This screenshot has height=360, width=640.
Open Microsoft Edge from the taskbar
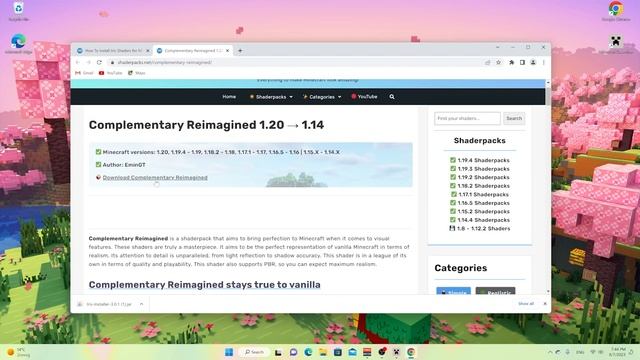pos(308,352)
